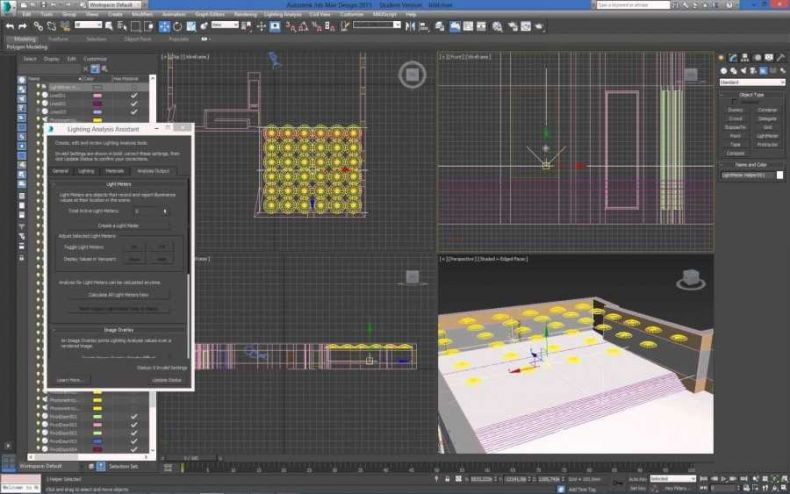Click the Bind to Space Warp tool
Viewport: 790px width, 494px height.
pyautogui.click(x=65, y=26)
